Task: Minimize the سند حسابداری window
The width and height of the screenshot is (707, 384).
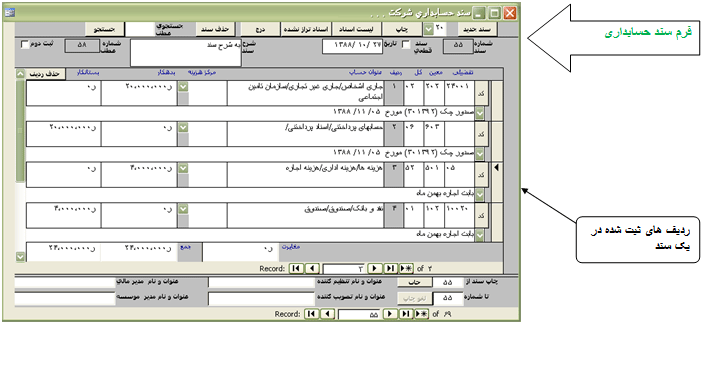Action: [x=479, y=13]
